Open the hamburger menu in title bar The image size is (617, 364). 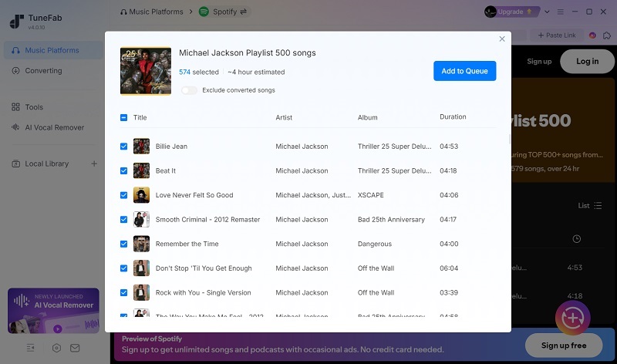pyautogui.click(x=561, y=12)
